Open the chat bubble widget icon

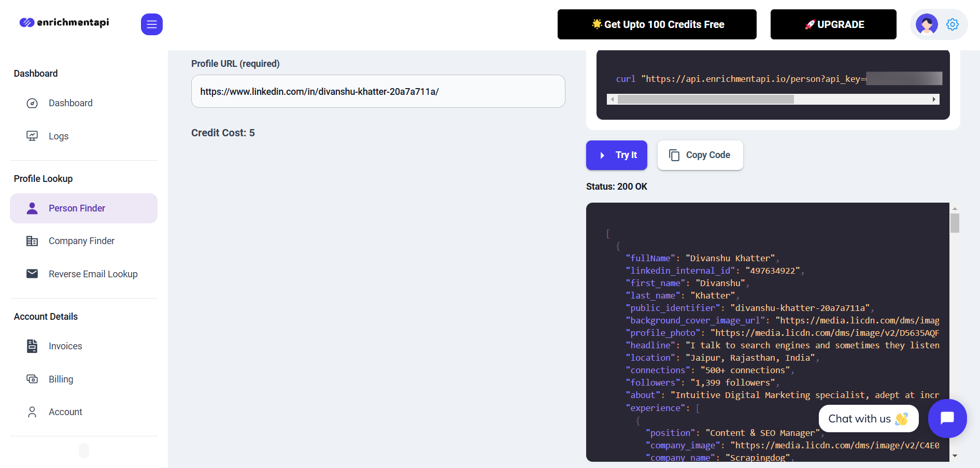[x=947, y=418]
